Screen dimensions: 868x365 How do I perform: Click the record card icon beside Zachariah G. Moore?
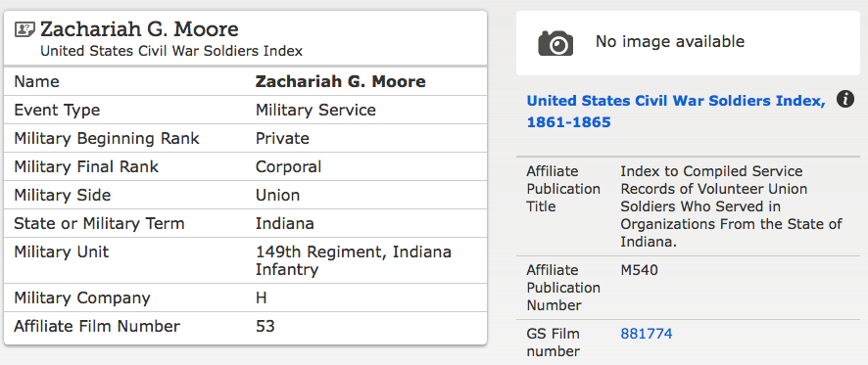(x=24, y=28)
